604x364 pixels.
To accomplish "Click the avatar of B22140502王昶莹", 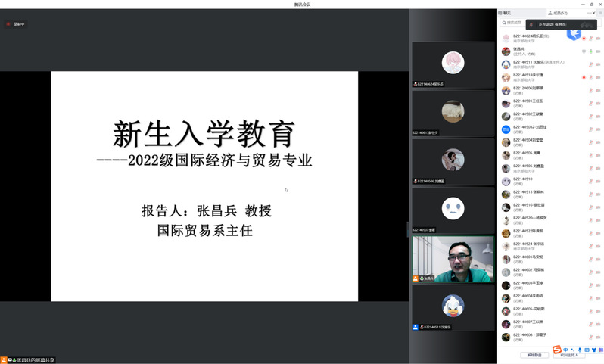I will point(506,117).
